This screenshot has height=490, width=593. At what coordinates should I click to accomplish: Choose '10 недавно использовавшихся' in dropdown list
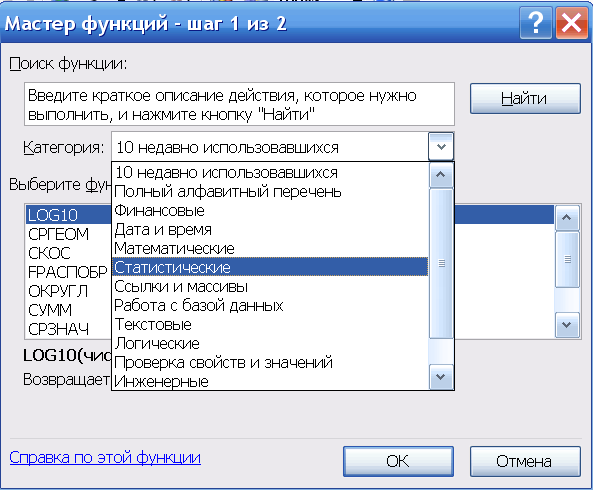pyautogui.click(x=270, y=172)
